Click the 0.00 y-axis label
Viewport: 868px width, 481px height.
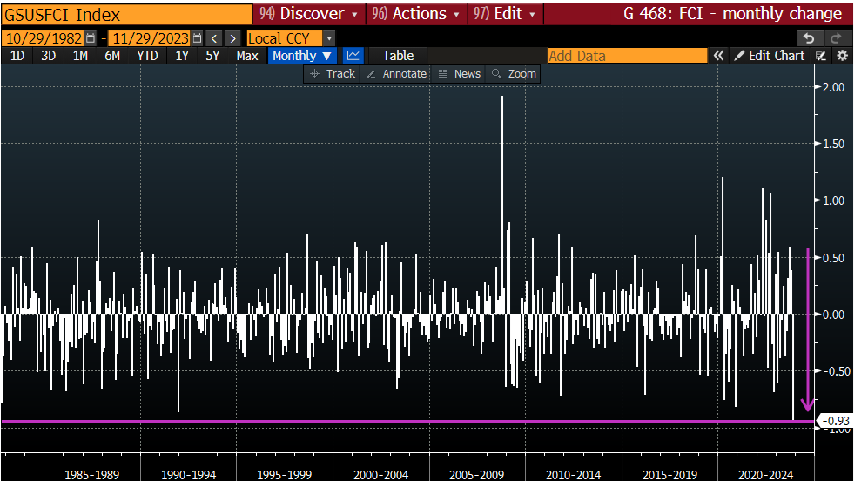[833, 315]
